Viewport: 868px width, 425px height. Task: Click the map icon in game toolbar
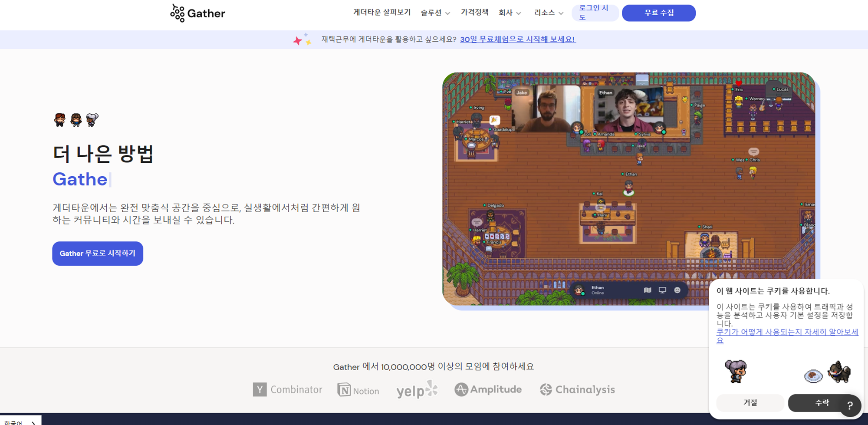tap(648, 290)
